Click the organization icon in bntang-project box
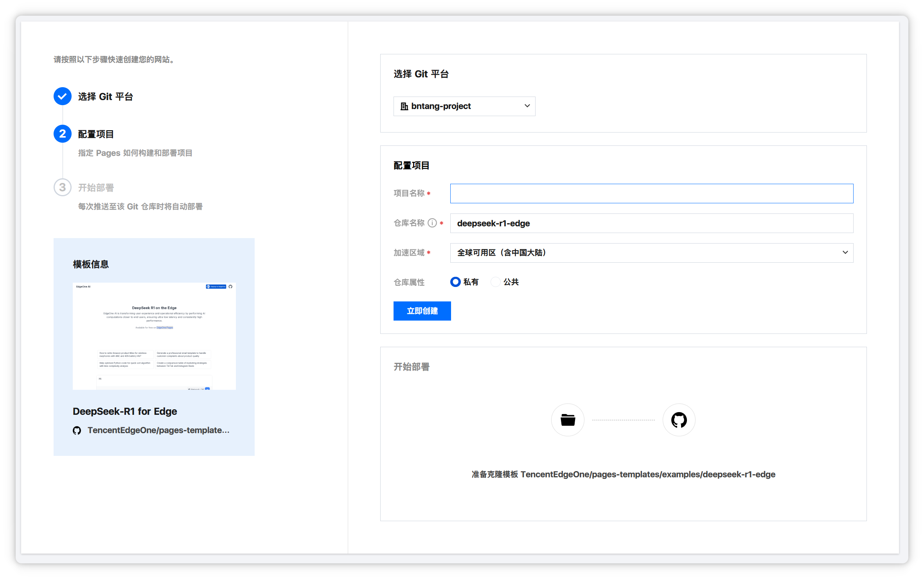The image size is (924, 579). point(404,106)
